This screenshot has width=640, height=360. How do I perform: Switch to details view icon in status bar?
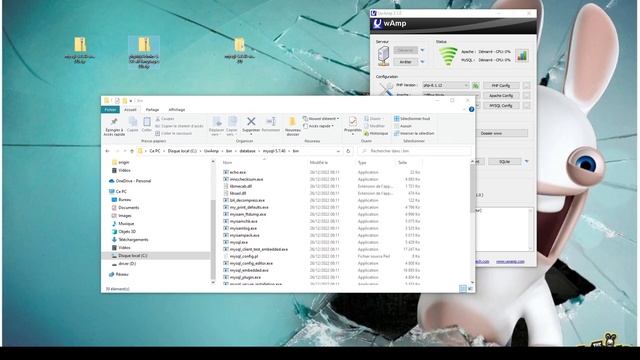pos(462,289)
